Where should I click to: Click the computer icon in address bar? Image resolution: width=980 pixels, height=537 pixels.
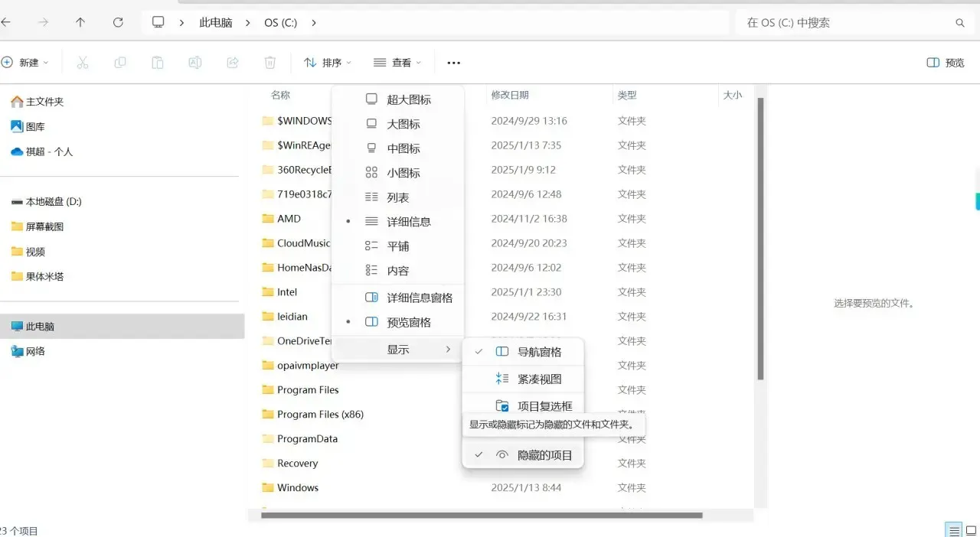coord(158,22)
